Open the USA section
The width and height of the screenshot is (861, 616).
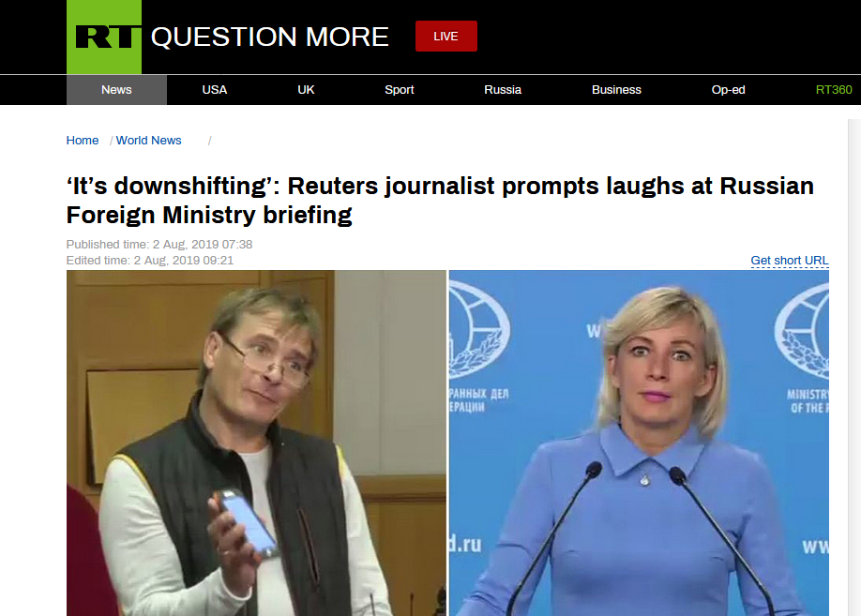214,89
